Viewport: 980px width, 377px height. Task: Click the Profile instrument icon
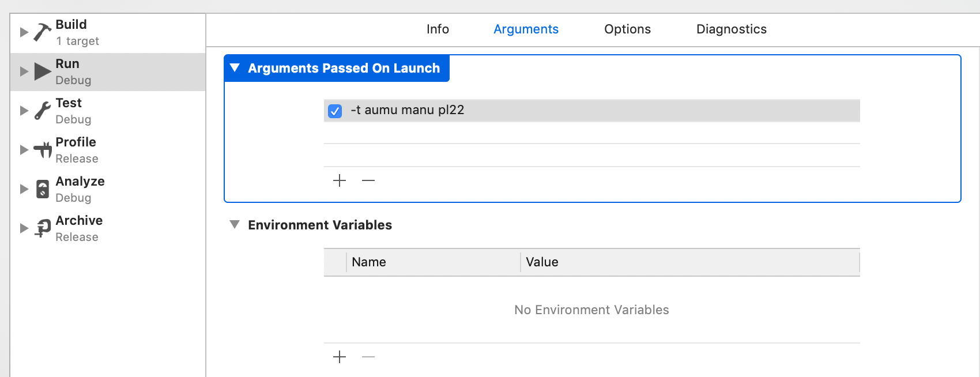(x=43, y=150)
